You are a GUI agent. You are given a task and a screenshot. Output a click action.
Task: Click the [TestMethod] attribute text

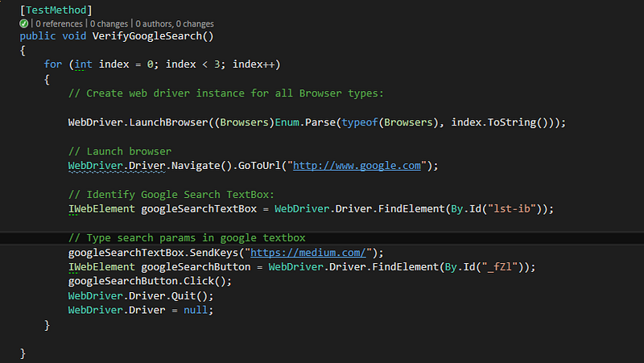tap(56, 10)
